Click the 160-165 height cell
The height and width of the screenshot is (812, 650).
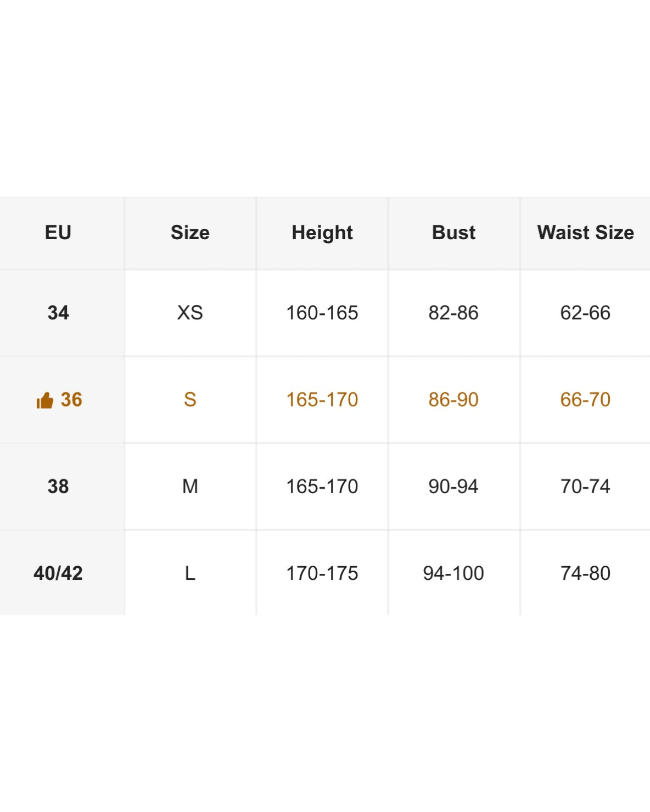click(322, 313)
